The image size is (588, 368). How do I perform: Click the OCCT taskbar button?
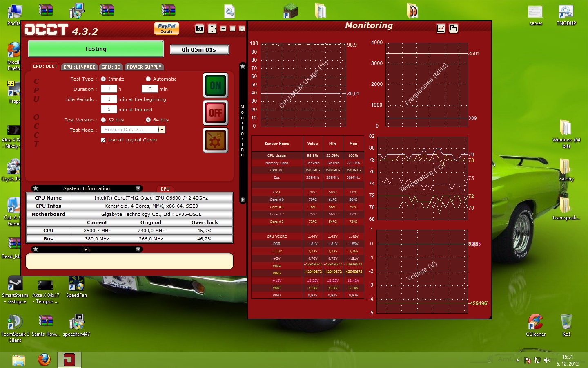click(69, 360)
